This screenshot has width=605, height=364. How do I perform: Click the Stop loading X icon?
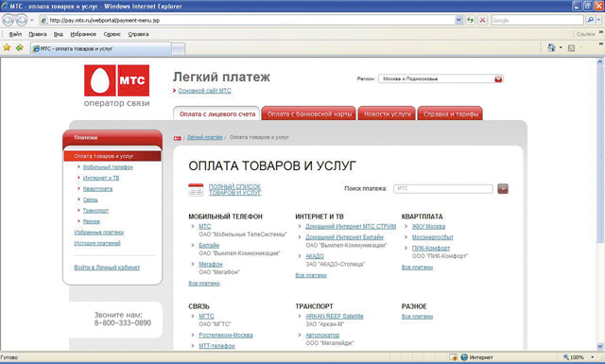point(483,20)
